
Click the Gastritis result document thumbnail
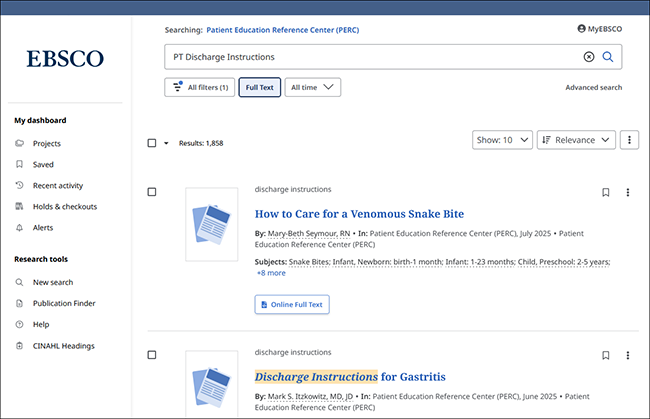point(211,384)
